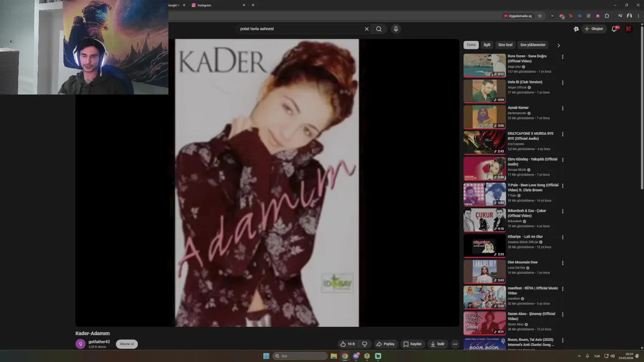Screen dimensions: 644x362
Task: Select the Tümü filter chip
Action: (x=471, y=45)
